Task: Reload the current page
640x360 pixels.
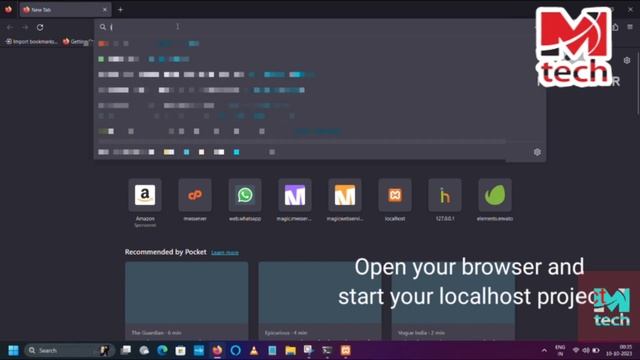Action: point(40,27)
